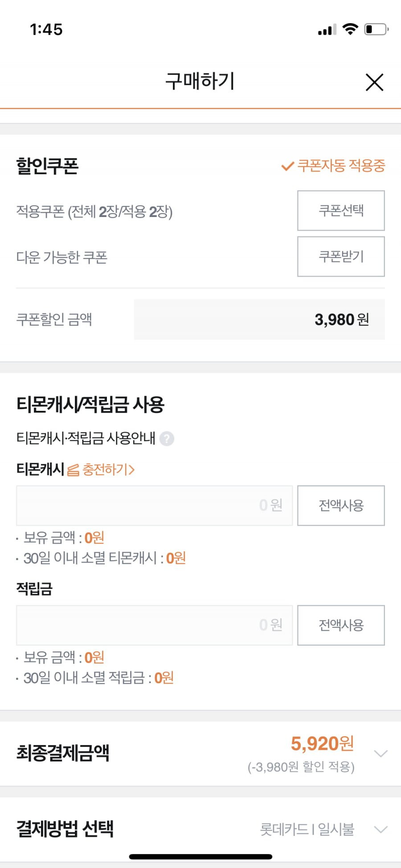401x868 pixels.
Task: Tap the 쿠폰자동 적용중 status text
Action: coord(341,166)
